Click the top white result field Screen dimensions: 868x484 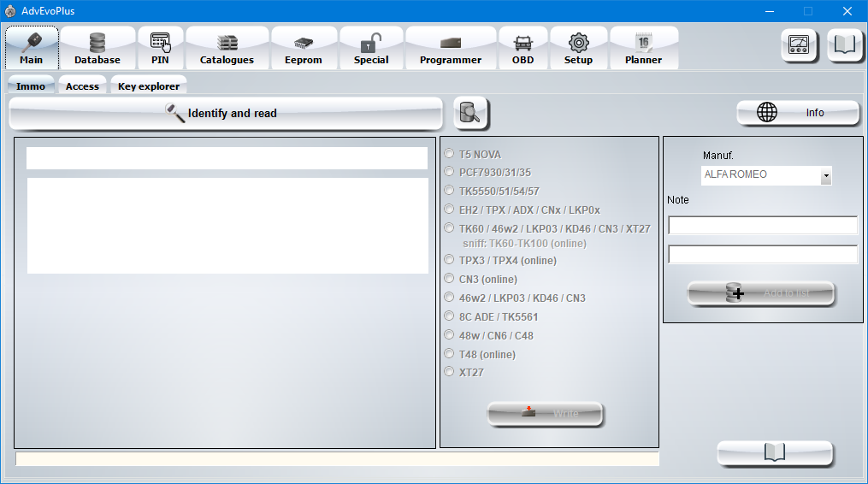tap(227, 158)
